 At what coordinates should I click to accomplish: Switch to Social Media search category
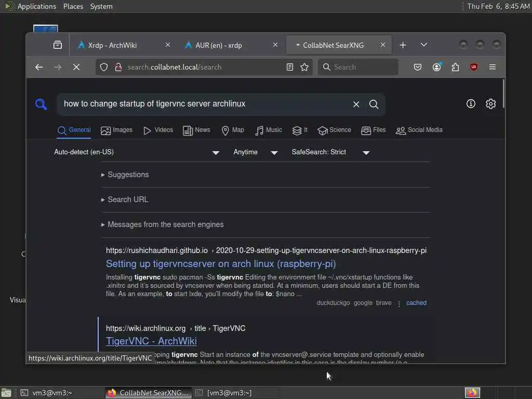click(419, 130)
